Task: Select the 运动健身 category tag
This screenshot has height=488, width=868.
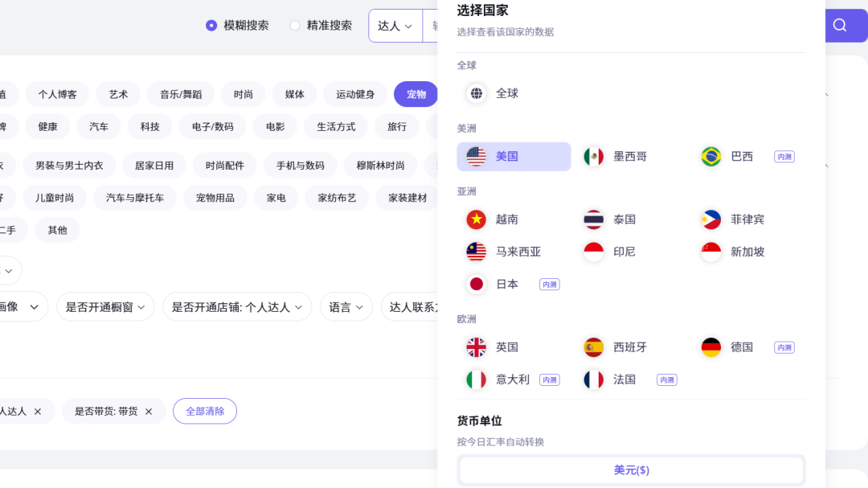Action: point(355,94)
